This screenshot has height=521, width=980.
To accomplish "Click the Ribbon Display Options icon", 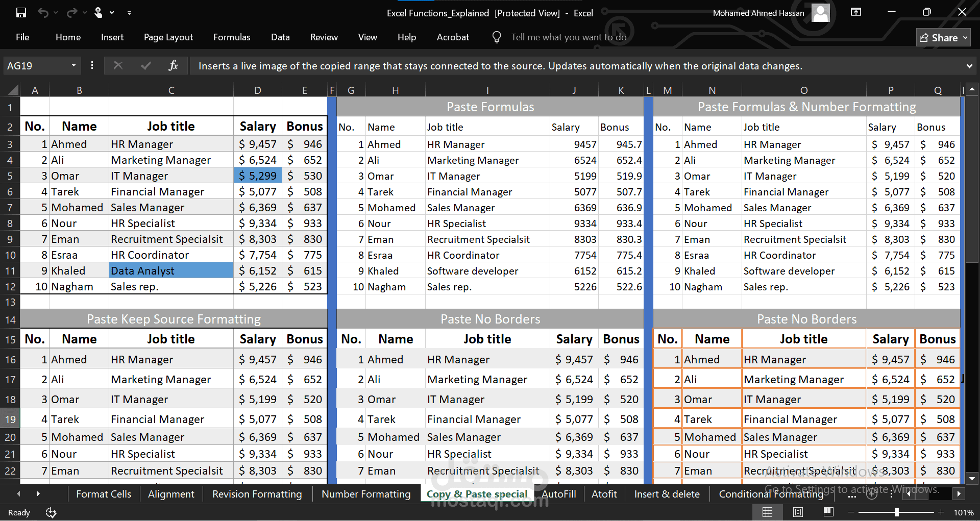I will click(856, 12).
